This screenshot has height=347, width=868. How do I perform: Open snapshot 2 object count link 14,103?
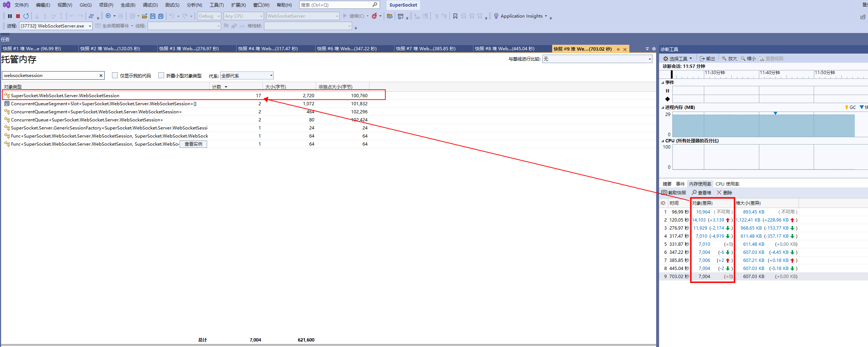click(699, 220)
